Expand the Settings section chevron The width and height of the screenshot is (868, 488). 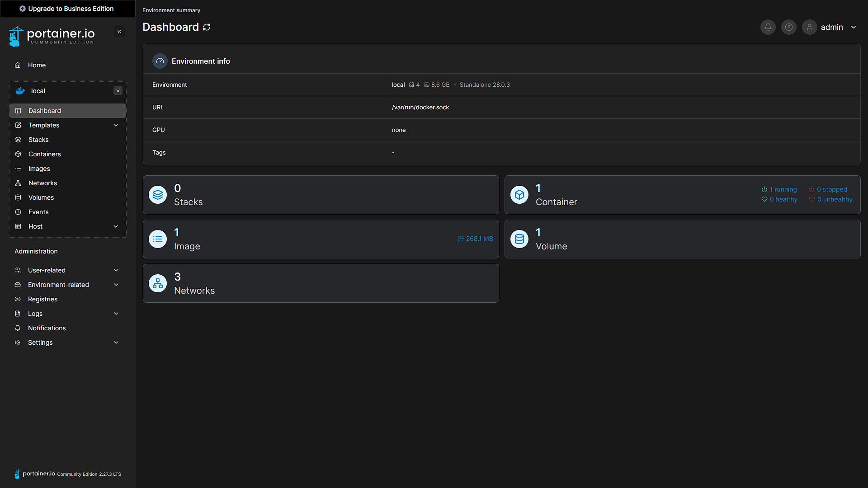pos(116,343)
